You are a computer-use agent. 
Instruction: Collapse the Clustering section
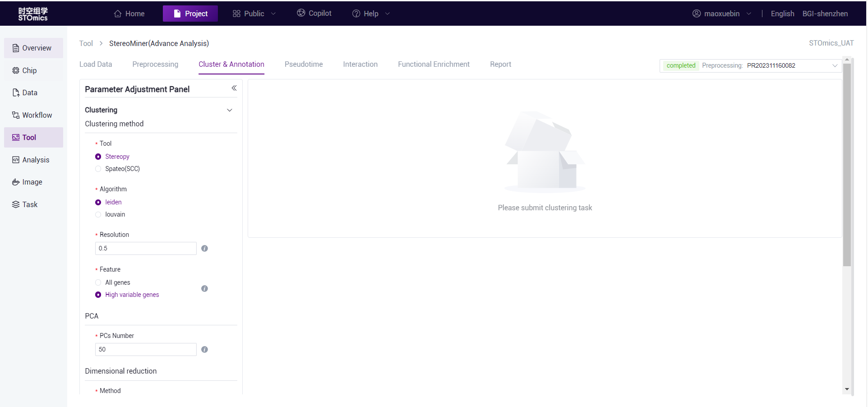pos(230,110)
